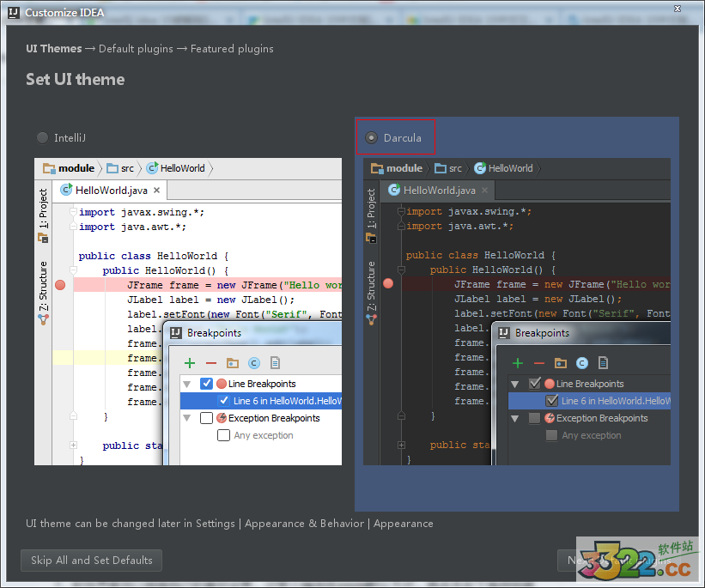
Task: Click src folder icon in Darcula preview
Action: click(441, 168)
